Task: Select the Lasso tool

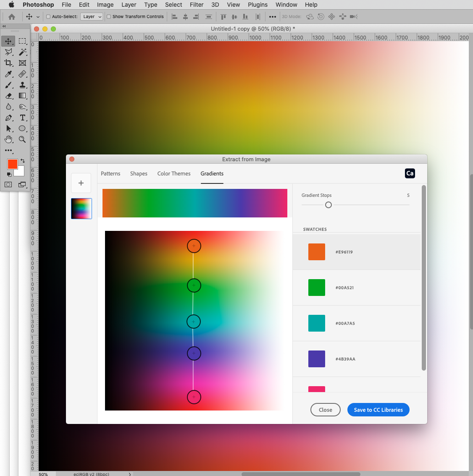Action: pyautogui.click(x=8, y=52)
